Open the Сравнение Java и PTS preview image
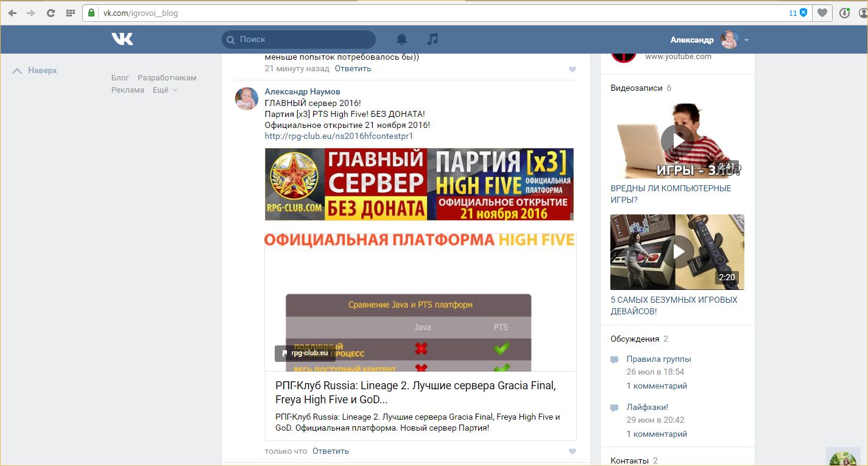 point(420,302)
